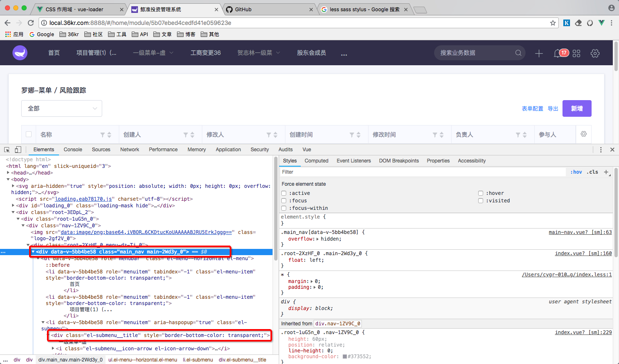This screenshot has width=619, height=364.
Task: Expand the overflow property shorthand triangle
Action: tap(318, 239)
